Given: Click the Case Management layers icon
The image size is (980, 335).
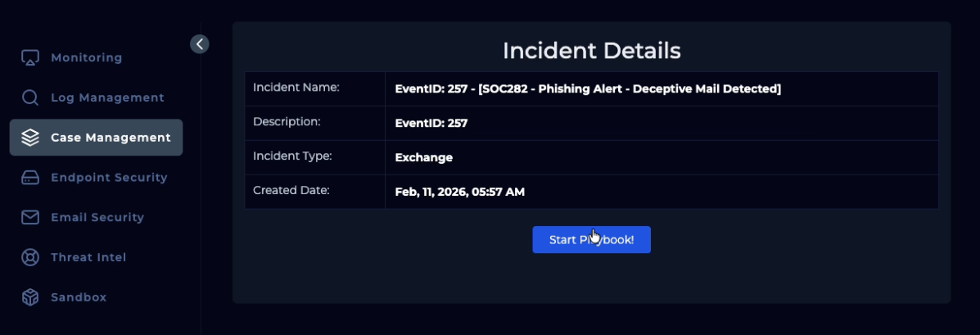Looking at the screenshot, I should tap(30, 138).
